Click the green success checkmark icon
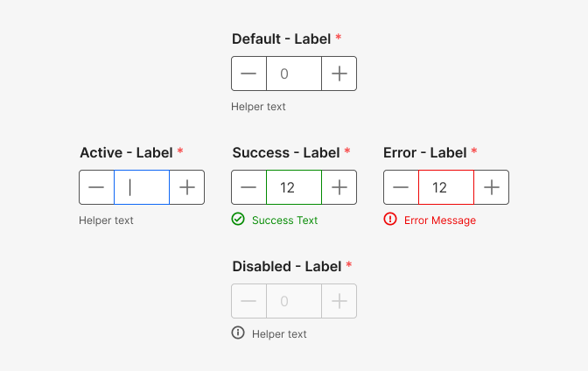 (238, 219)
